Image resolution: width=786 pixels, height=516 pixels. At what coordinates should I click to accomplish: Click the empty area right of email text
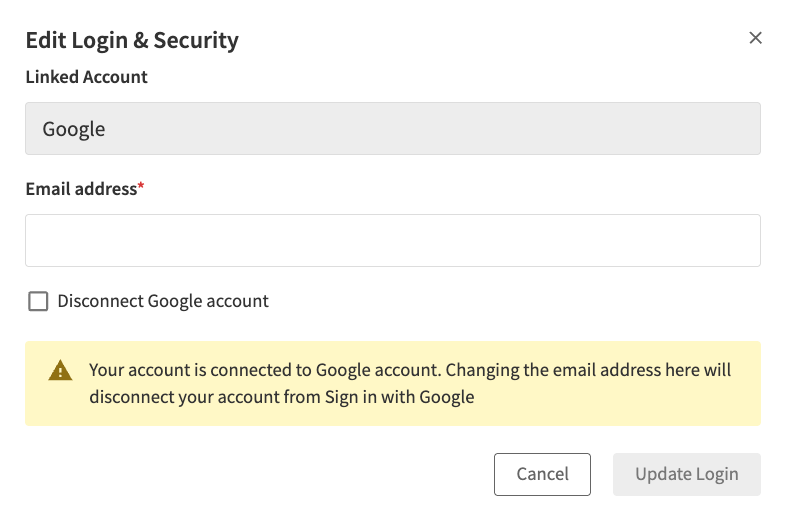coord(530,241)
